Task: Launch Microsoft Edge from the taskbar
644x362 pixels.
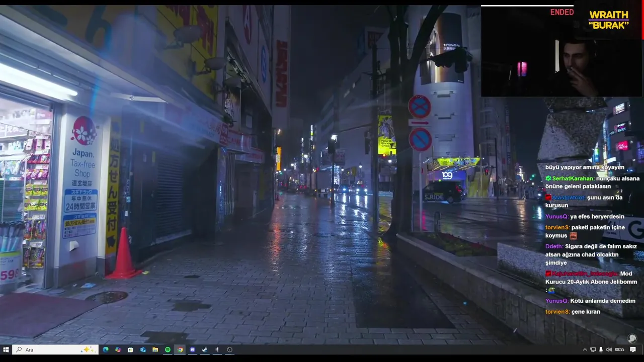Action: tap(106, 349)
